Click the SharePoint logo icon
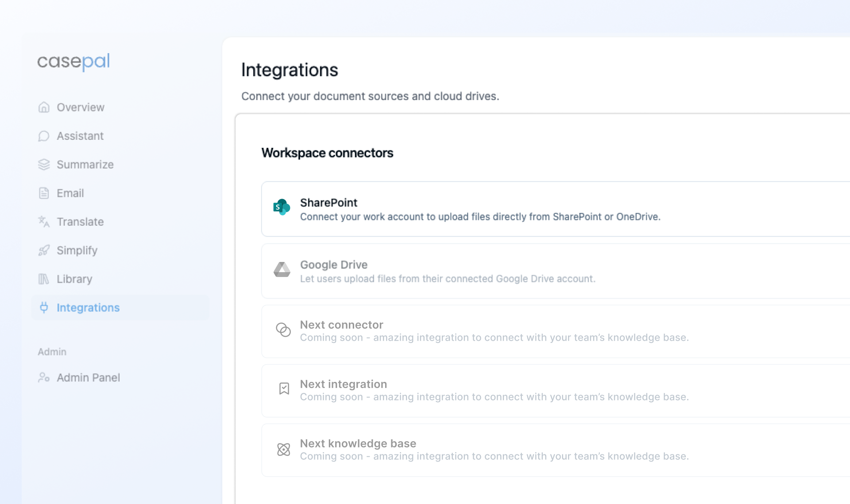This screenshot has height=504, width=850. pos(282,207)
